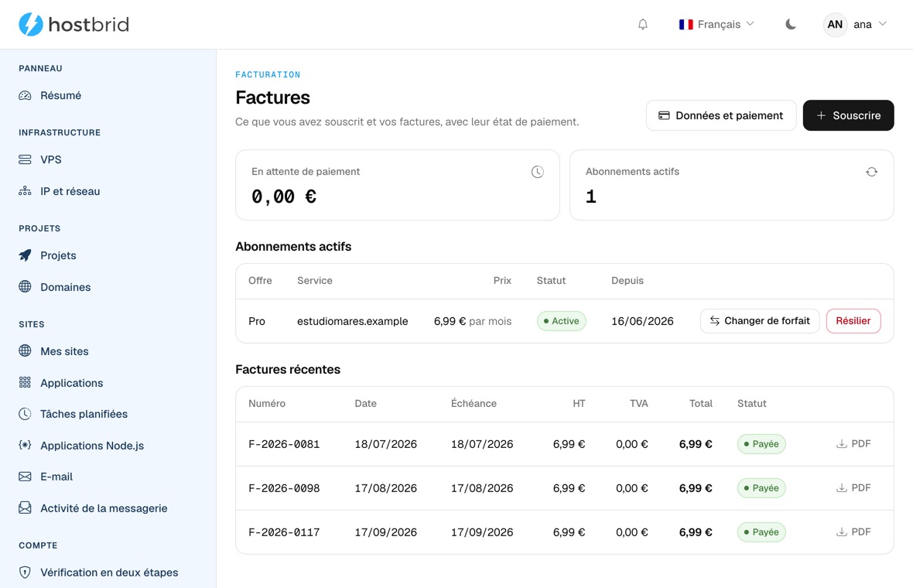
Task: Click the Résumé gauge icon
Action: pos(25,95)
